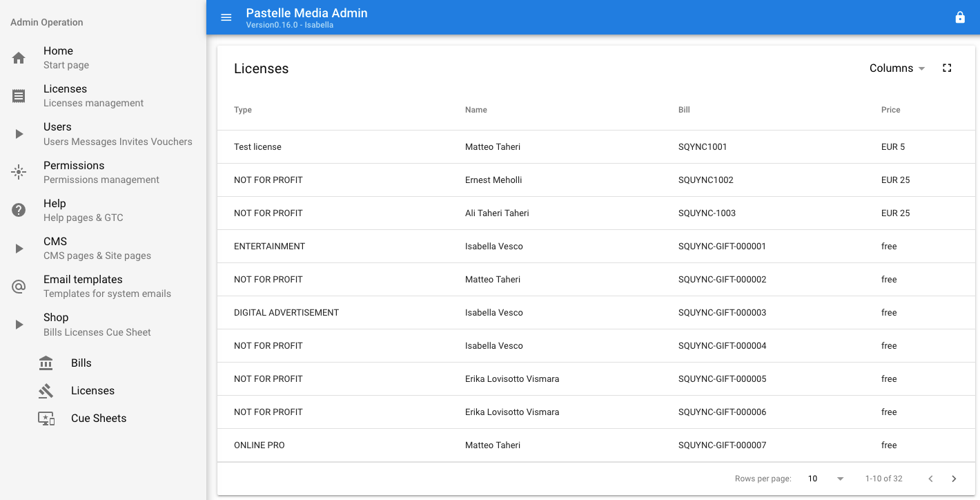Viewport: 980px width, 500px height.
Task: Click the lock icon in header
Action: click(960, 17)
